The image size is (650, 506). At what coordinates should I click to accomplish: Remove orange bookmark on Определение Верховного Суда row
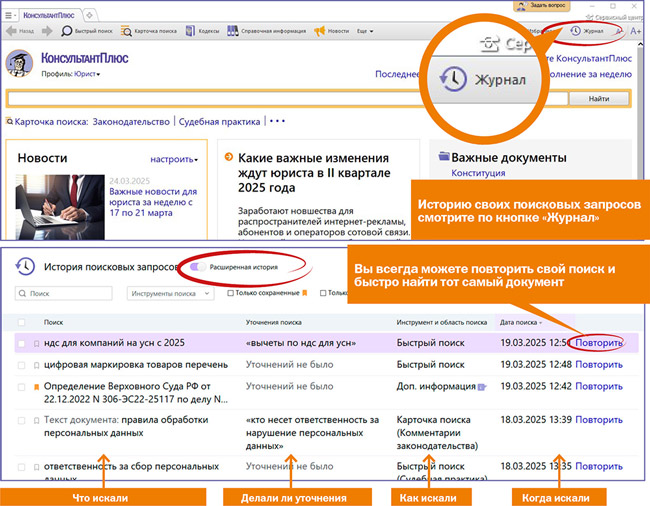(x=36, y=387)
